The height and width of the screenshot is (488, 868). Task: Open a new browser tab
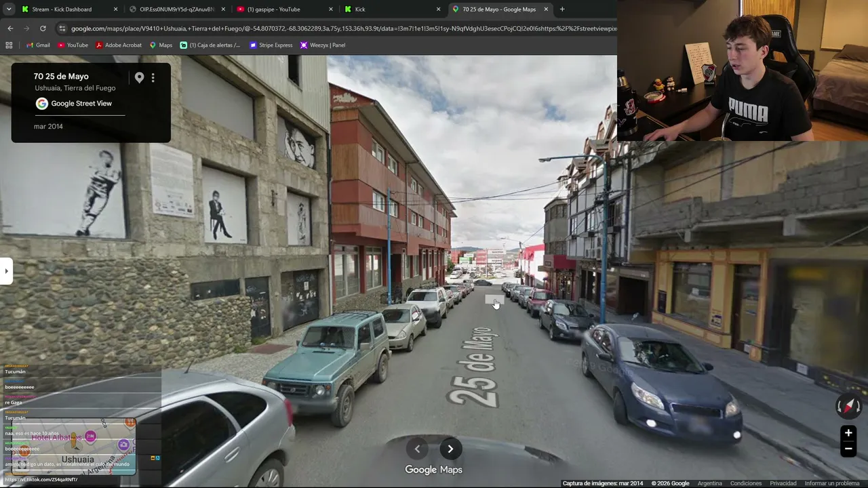pyautogui.click(x=562, y=9)
